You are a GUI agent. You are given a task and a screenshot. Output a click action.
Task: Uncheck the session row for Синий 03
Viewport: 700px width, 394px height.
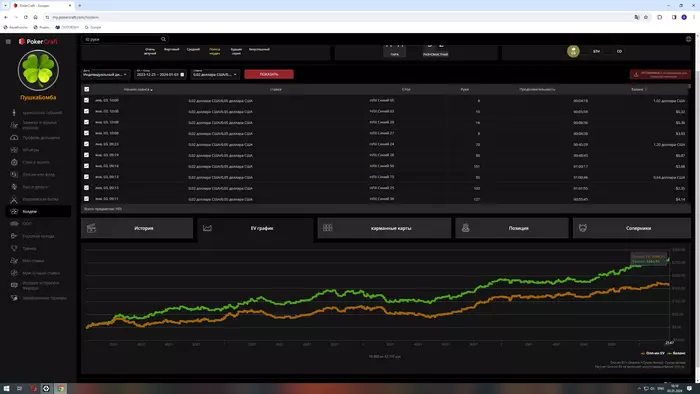coord(86,111)
